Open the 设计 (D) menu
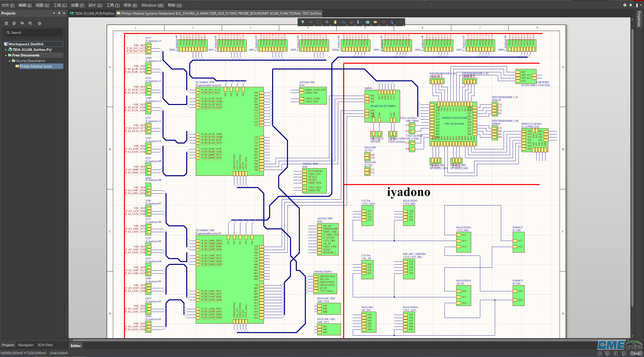 click(x=95, y=5)
